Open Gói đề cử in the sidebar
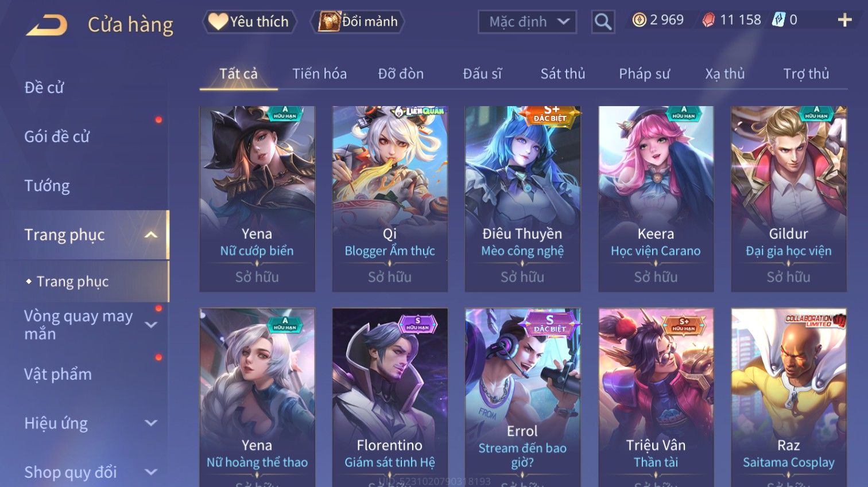 click(x=57, y=137)
